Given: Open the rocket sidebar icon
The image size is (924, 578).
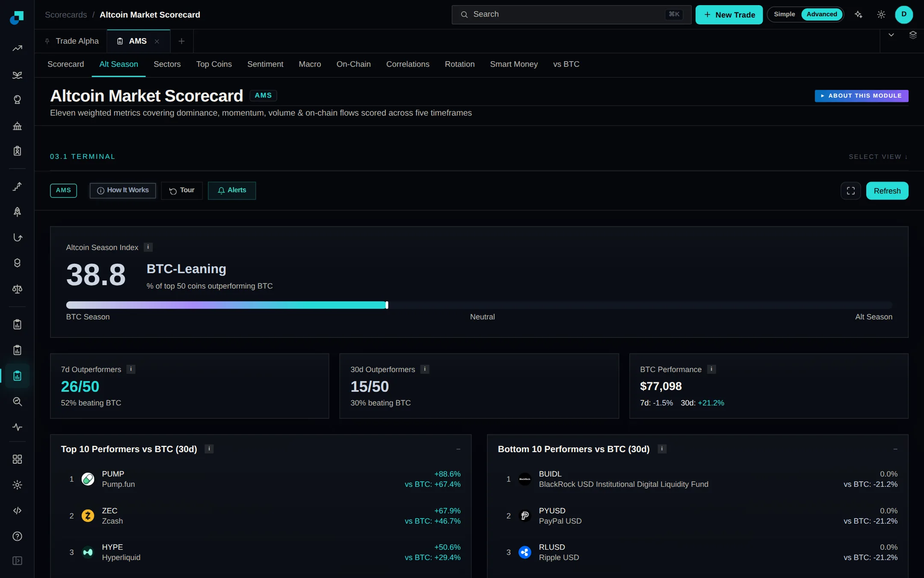Looking at the screenshot, I should click(17, 212).
